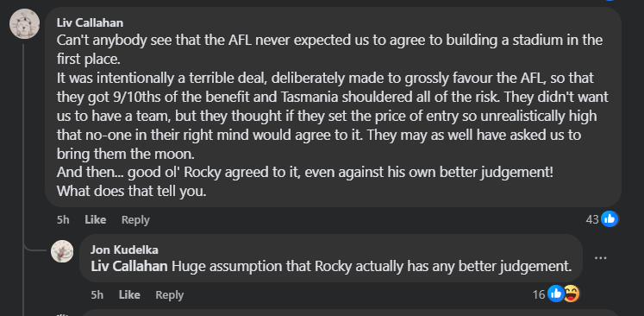Open the three-dot menu on Jon's reply
The image size is (644, 316).
[x=601, y=258]
